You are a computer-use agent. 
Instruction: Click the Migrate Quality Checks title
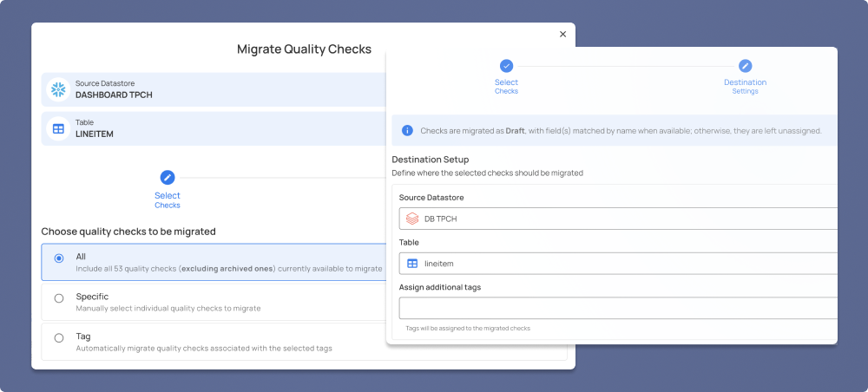coord(304,49)
